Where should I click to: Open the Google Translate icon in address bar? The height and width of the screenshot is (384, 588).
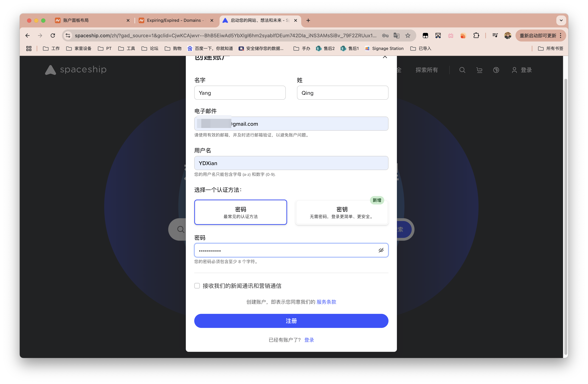[x=397, y=36]
